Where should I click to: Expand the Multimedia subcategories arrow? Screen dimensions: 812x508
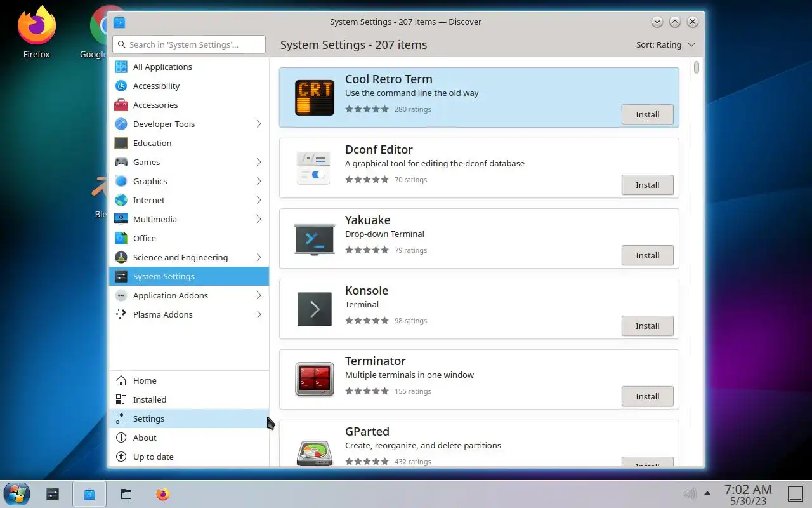259,219
